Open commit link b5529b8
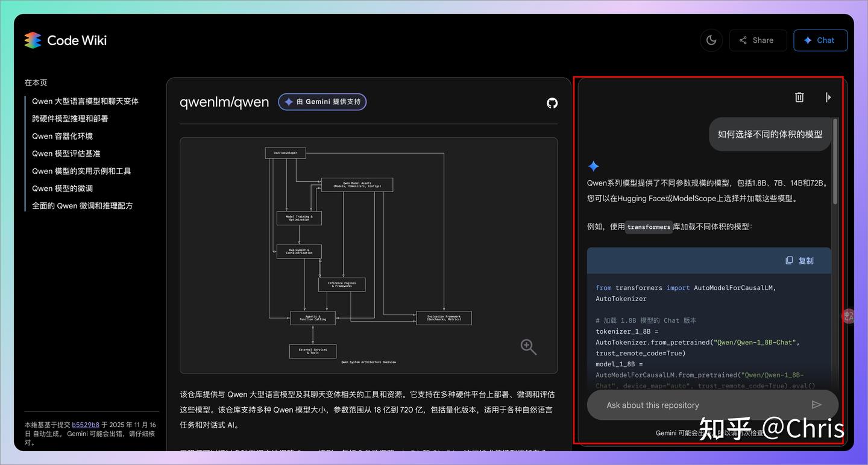This screenshot has width=868, height=465. point(86,425)
